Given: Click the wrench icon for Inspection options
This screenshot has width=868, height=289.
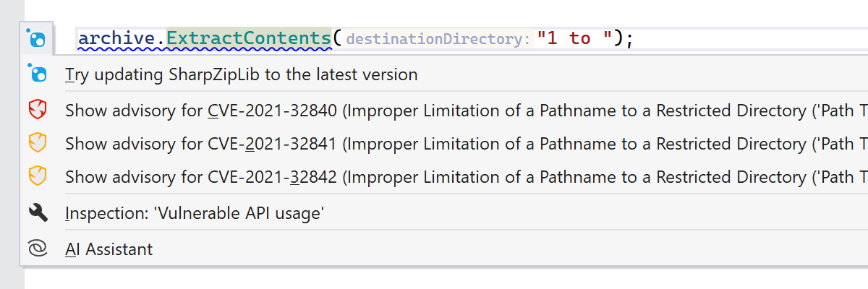Looking at the screenshot, I should [37, 212].
